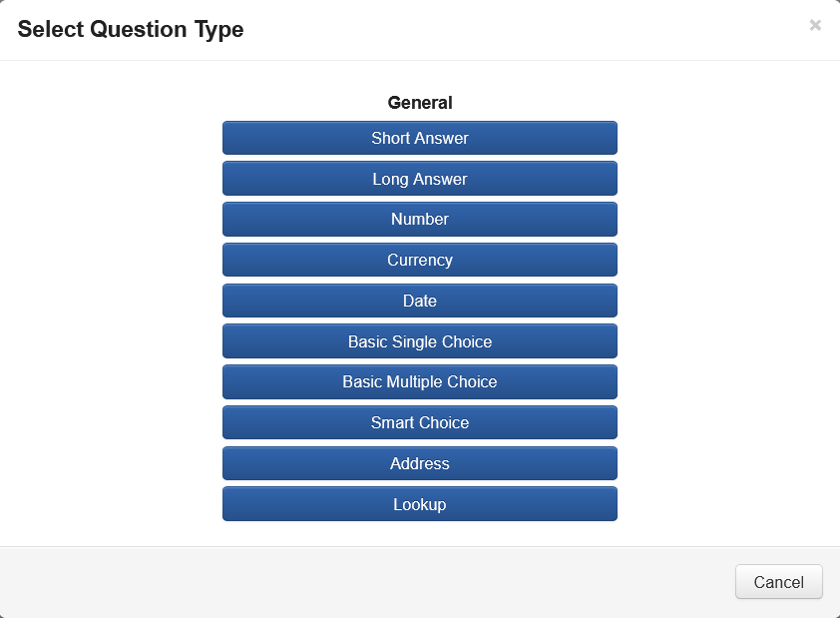Click the General section heading
840x618 pixels.
(419, 103)
